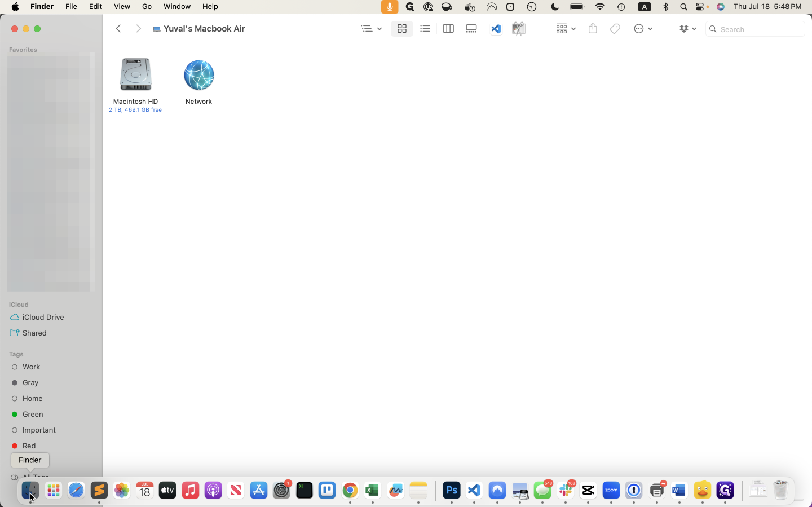Open Launchpad from the Dock
Screen dimensions: 812x507
coord(54,491)
